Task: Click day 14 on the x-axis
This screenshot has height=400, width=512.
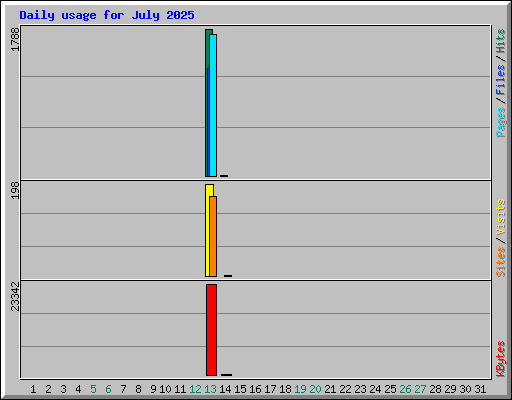Action: click(x=225, y=389)
